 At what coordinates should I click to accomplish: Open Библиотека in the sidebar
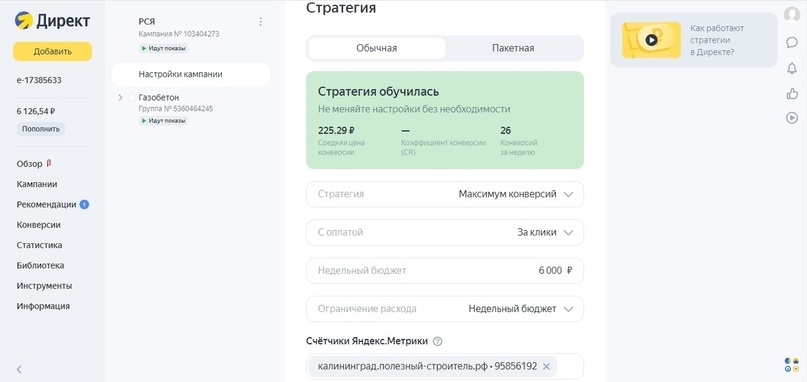(40, 265)
